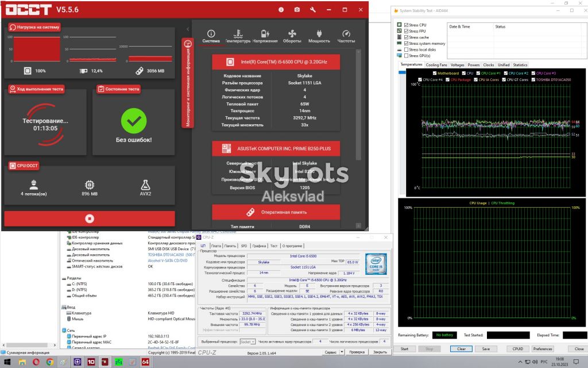Viewport: 588px width, 368px height.
Task: Stop the OCCT test with the red stop button
Action: click(90, 218)
